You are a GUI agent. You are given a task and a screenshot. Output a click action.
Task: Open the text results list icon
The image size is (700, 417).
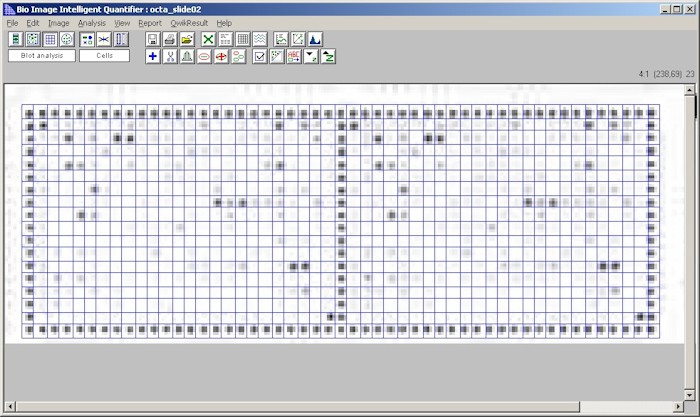(x=225, y=39)
